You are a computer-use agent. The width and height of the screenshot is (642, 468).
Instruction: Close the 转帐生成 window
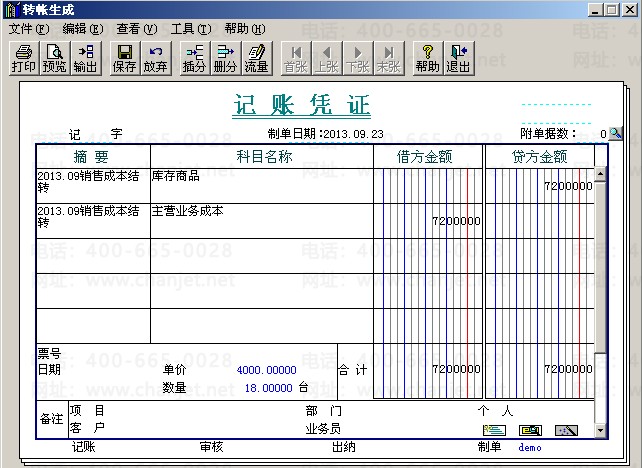point(630,10)
